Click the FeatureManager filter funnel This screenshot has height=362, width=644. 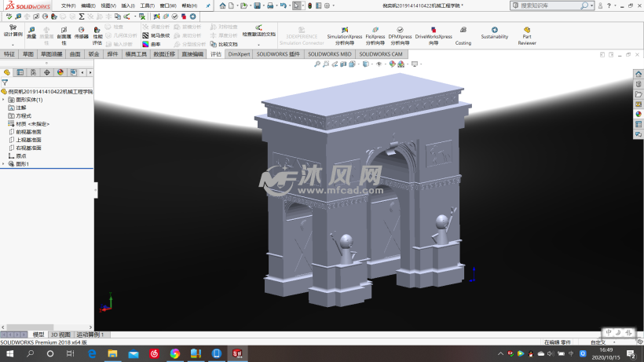tap(5, 82)
